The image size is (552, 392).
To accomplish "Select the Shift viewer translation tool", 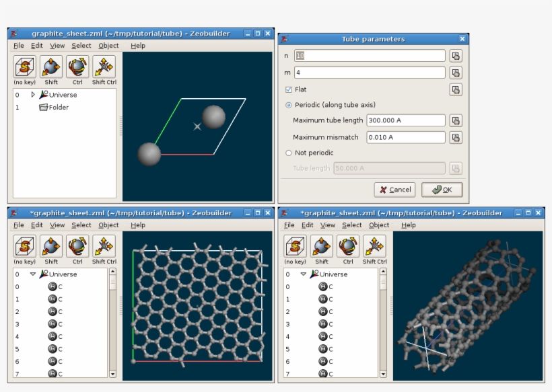I will [x=50, y=68].
